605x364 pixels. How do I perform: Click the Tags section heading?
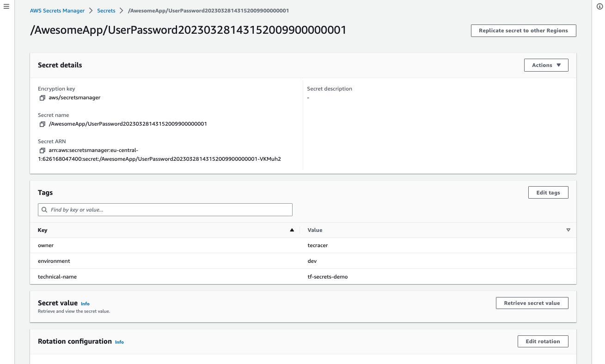pos(45,193)
